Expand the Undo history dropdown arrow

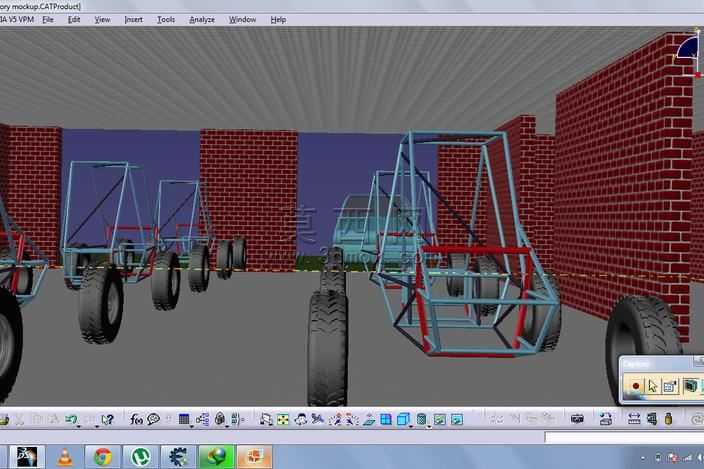(x=79, y=425)
